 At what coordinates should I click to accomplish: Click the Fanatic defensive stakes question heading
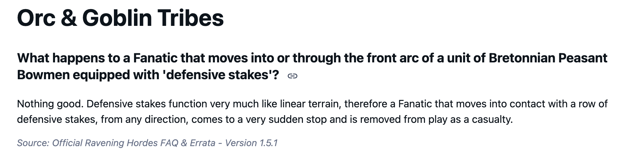tap(312, 66)
